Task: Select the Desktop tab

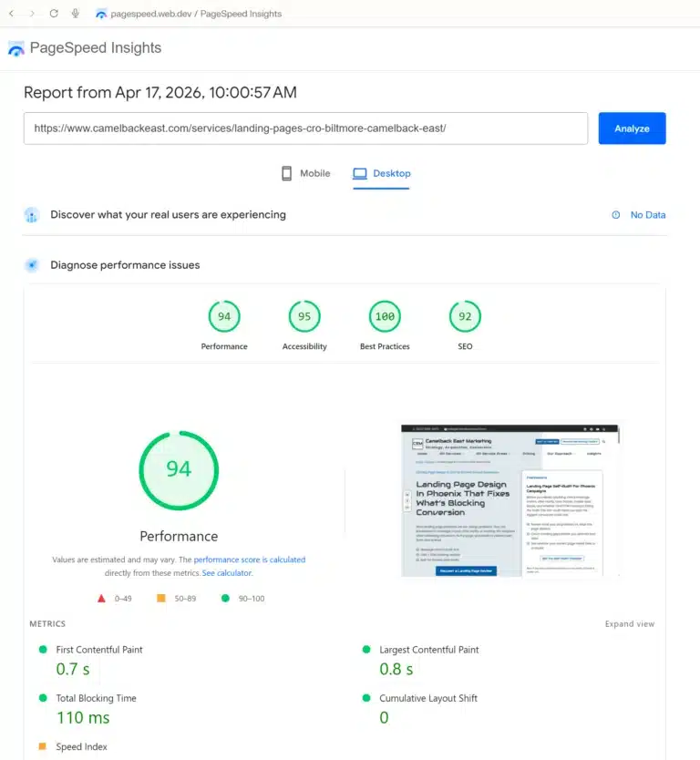Action: click(x=382, y=173)
